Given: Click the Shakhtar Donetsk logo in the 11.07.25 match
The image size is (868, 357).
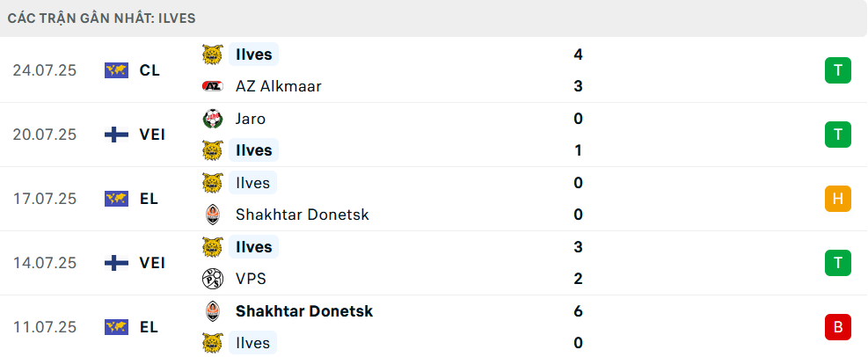Looking at the screenshot, I should pos(213,311).
